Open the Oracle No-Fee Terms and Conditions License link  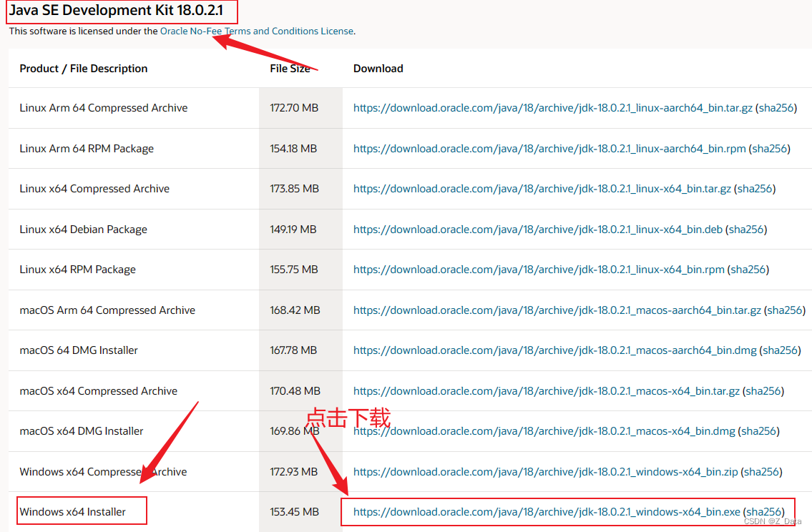(256, 31)
